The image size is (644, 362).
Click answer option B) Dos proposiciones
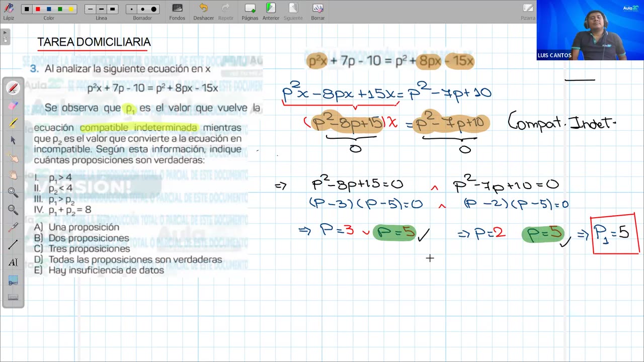coord(82,238)
